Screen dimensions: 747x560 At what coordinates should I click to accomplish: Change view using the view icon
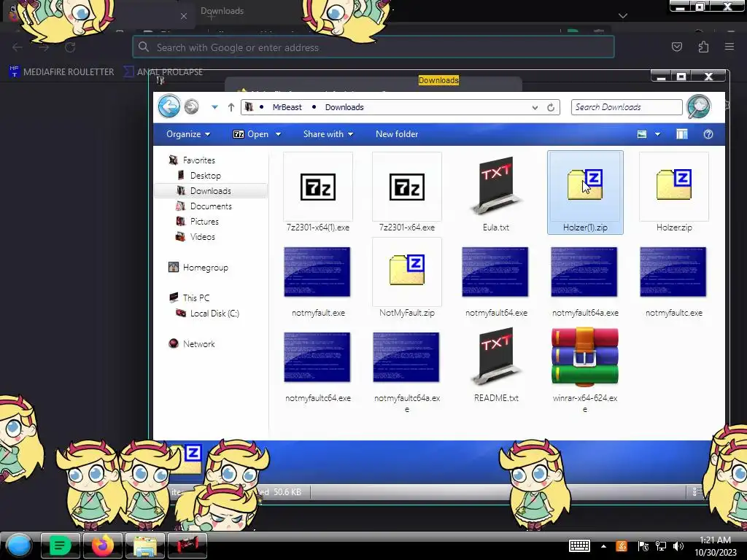tap(642, 134)
